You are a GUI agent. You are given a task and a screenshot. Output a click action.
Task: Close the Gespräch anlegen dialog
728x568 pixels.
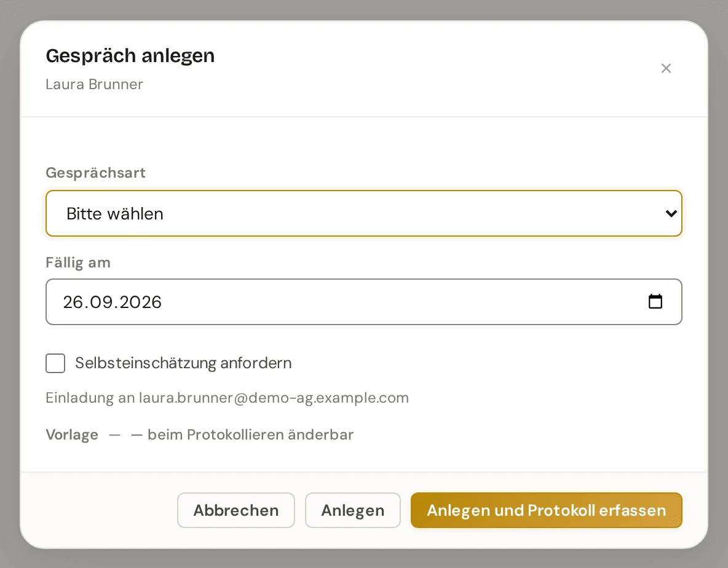[666, 68]
